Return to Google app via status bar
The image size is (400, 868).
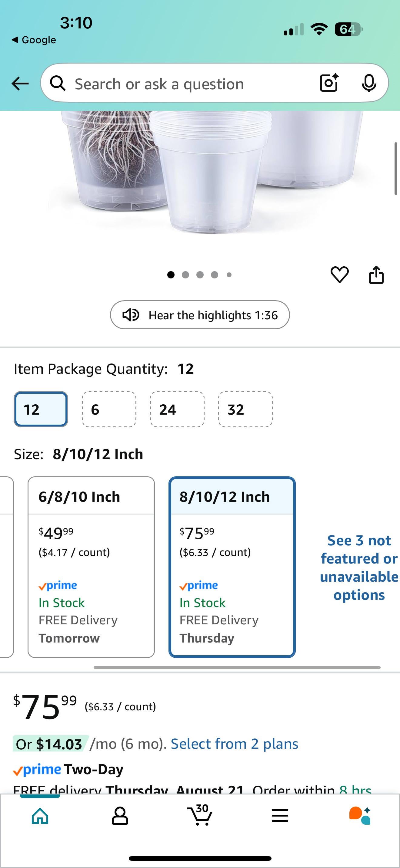(34, 40)
